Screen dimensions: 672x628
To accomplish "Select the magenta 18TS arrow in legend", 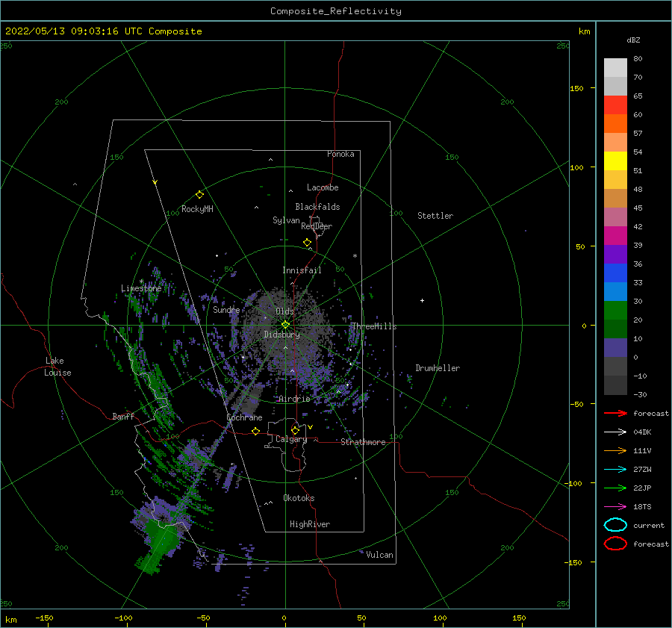I will click(x=615, y=507).
